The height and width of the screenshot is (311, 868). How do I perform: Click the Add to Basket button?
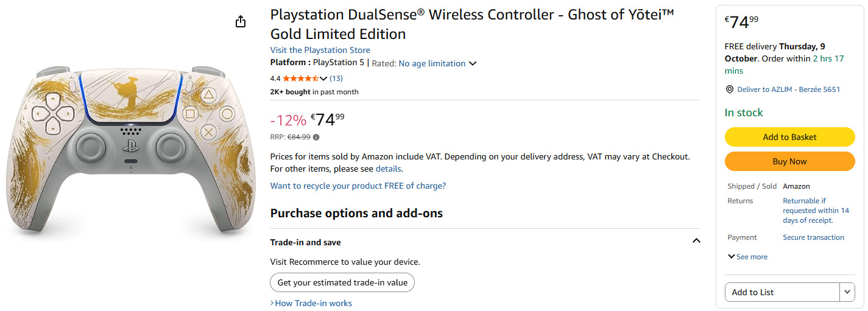click(789, 137)
